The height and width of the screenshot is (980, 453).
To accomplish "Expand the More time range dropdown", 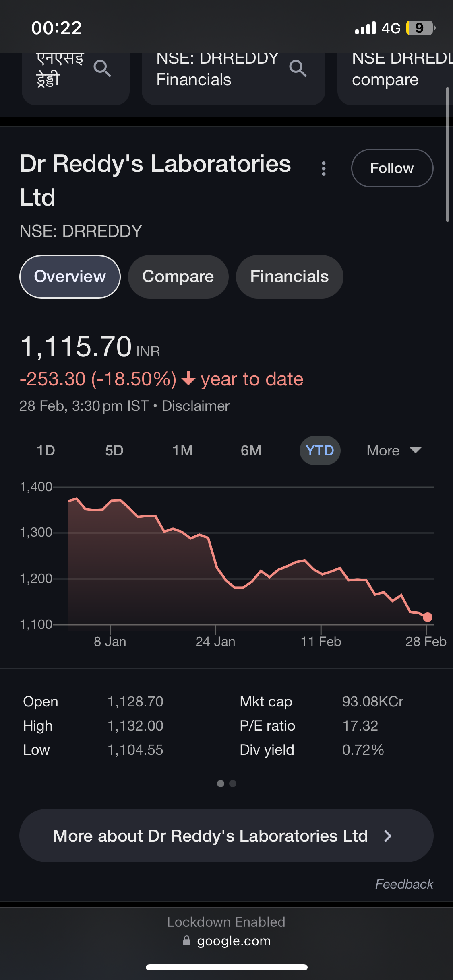I will click(393, 451).
